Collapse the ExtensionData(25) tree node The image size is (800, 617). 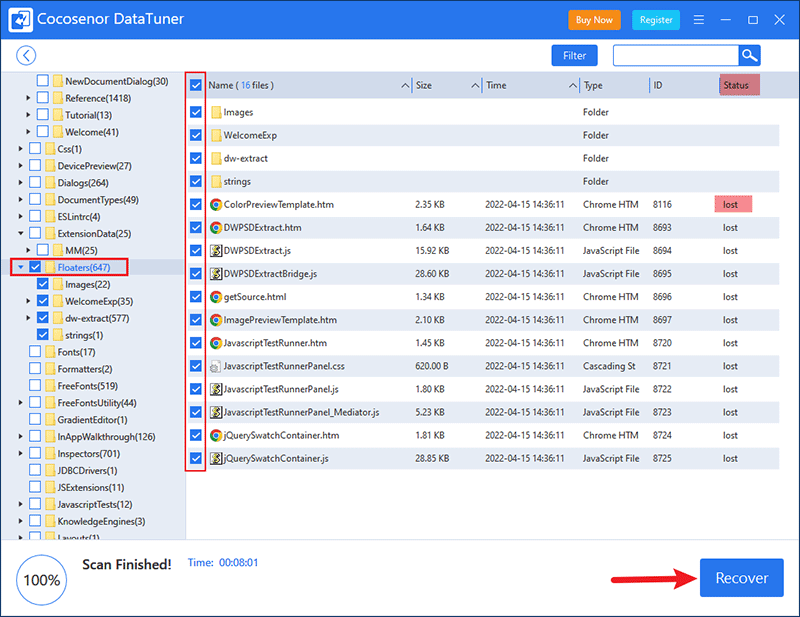20,233
